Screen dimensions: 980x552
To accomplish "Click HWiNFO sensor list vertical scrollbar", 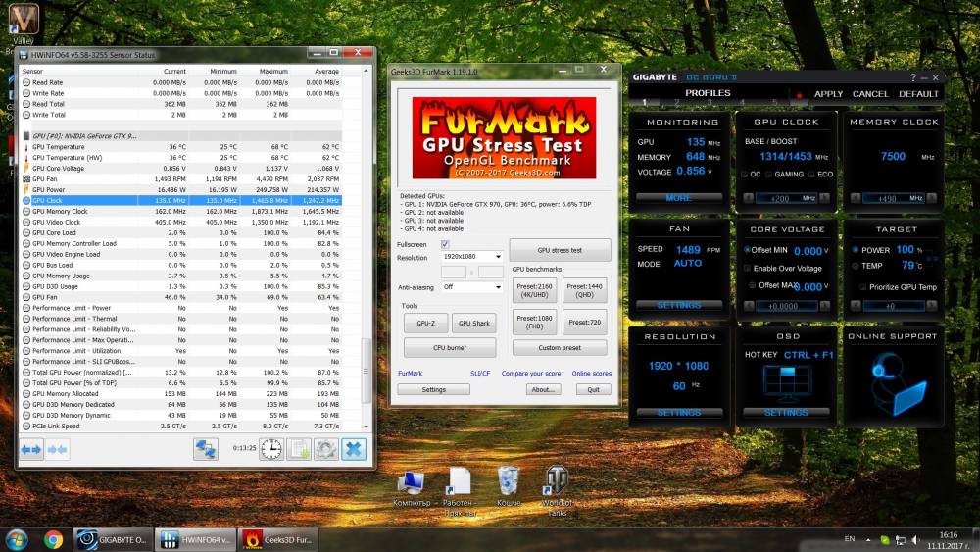I will (x=367, y=370).
